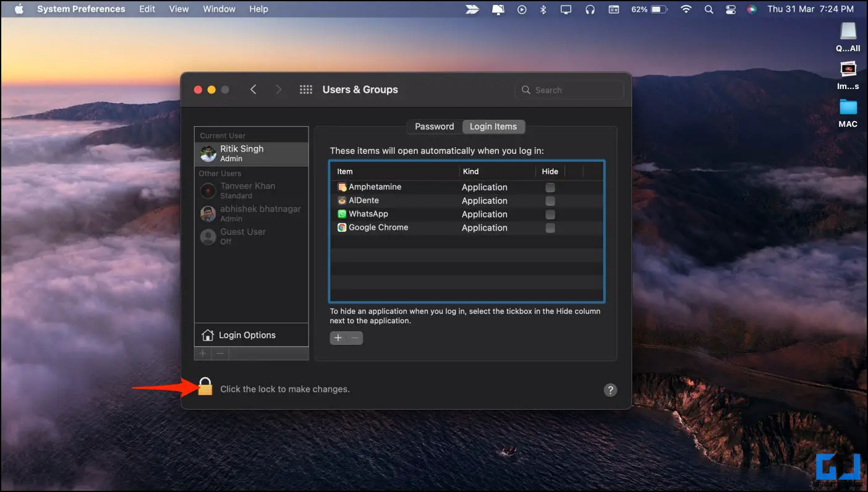The image size is (868, 492).
Task: Sort by the Item column header
Action: (345, 171)
